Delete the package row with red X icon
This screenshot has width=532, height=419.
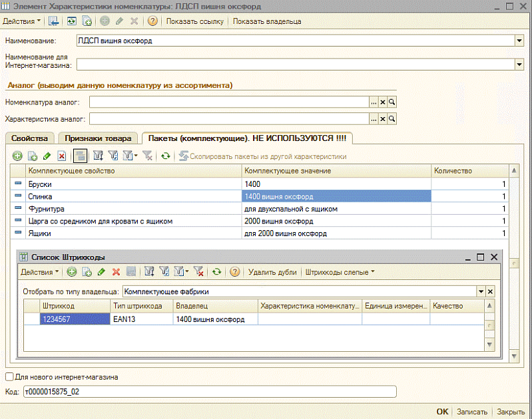pos(61,156)
